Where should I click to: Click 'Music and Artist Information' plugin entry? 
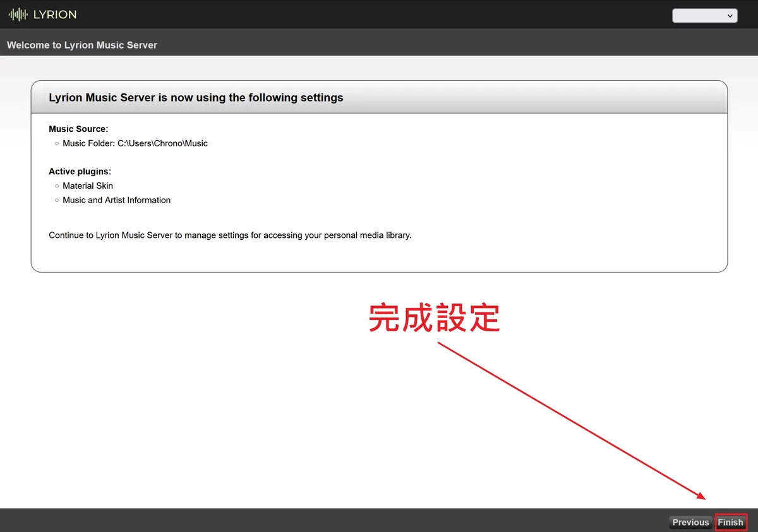(117, 200)
